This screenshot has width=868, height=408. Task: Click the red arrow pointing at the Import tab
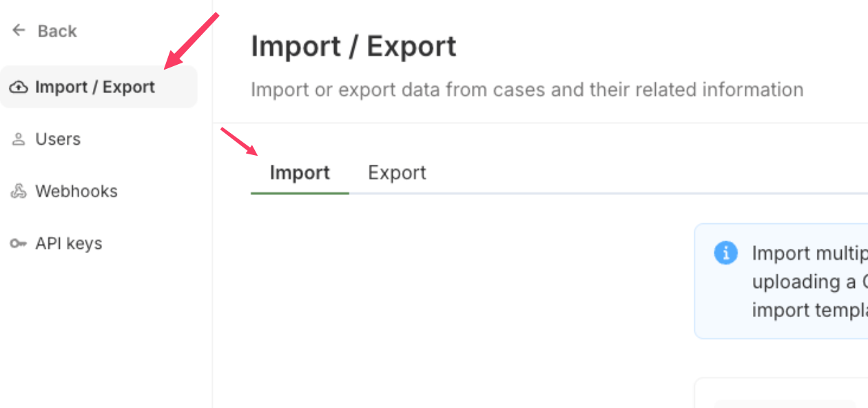click(238, 141)
